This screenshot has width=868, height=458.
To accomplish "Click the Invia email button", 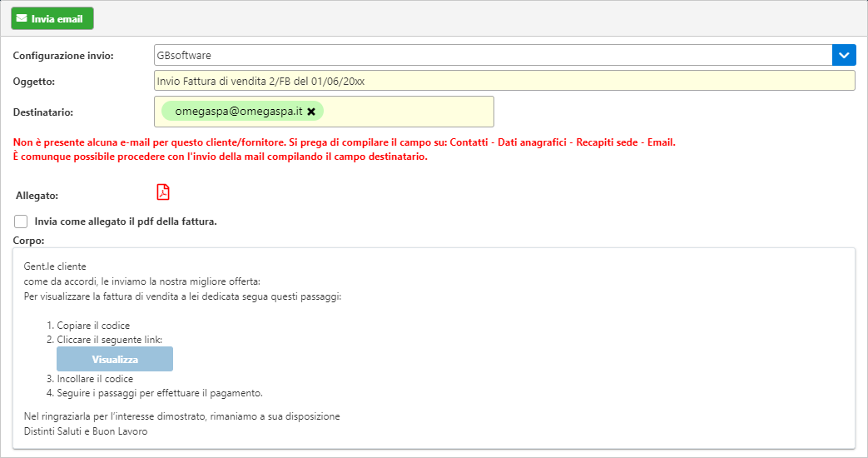I will click(52, 18).
